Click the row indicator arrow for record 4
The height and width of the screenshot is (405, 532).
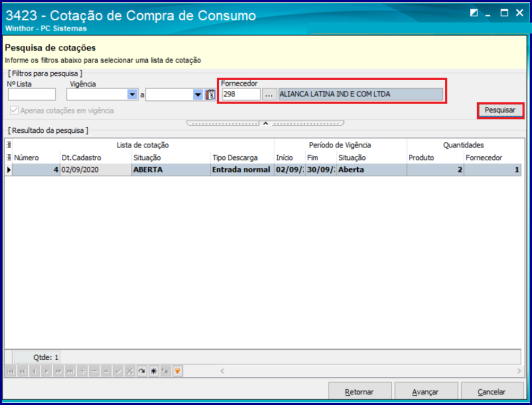(9, 170)
